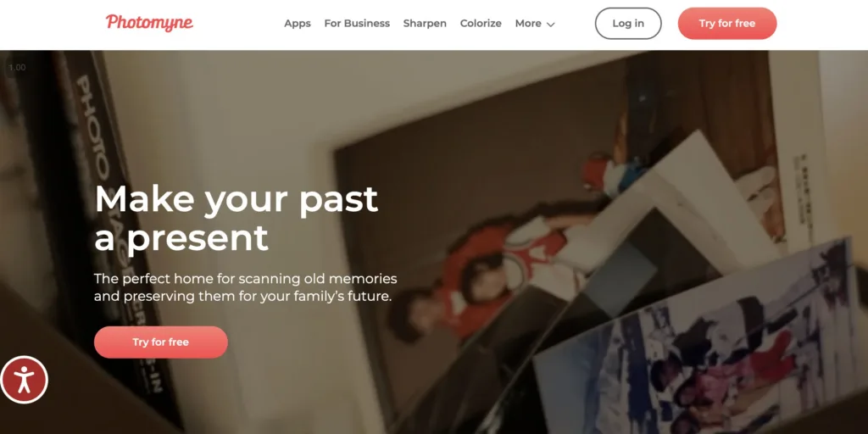Open the More navigation menu
868x434 pixels.
click(x=535, y=23)
